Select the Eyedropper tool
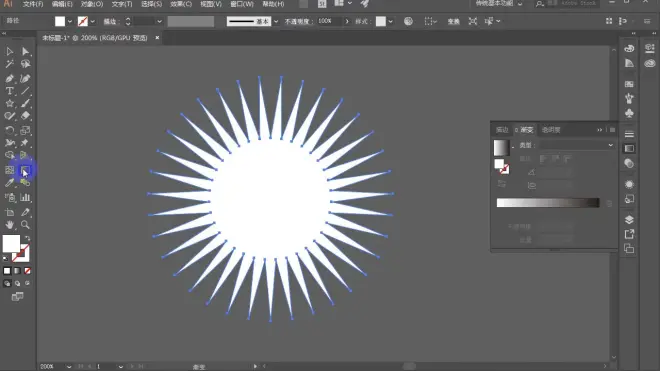This screenshot has height=371, width=660. pyautogui.click(x=9, y=183)
